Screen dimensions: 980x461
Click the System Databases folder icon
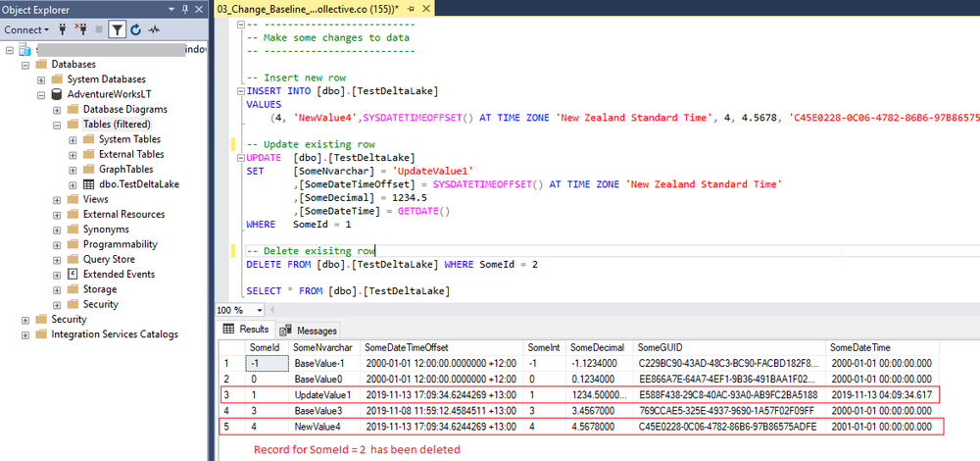57,78
